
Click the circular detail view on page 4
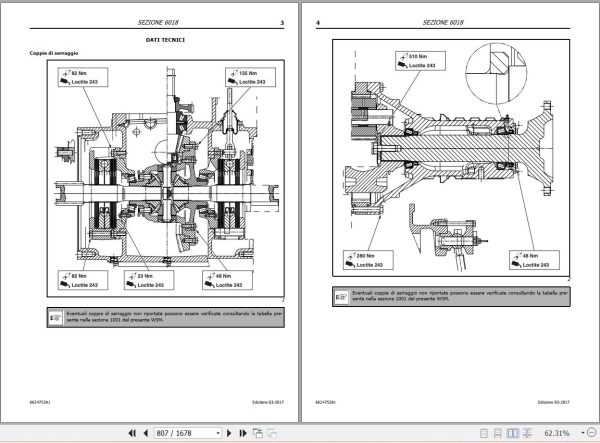496,73
